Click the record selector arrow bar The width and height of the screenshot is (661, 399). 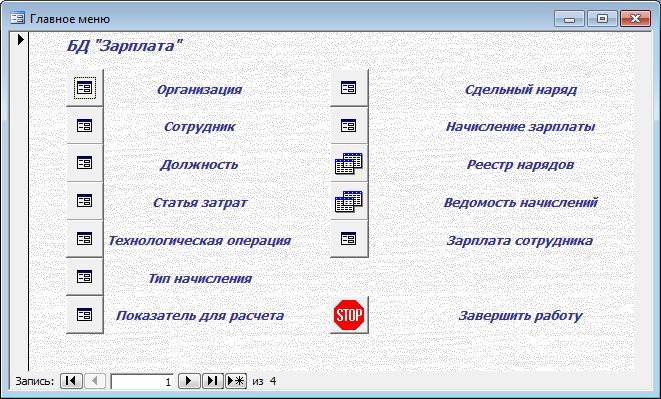tap(20, 202)
